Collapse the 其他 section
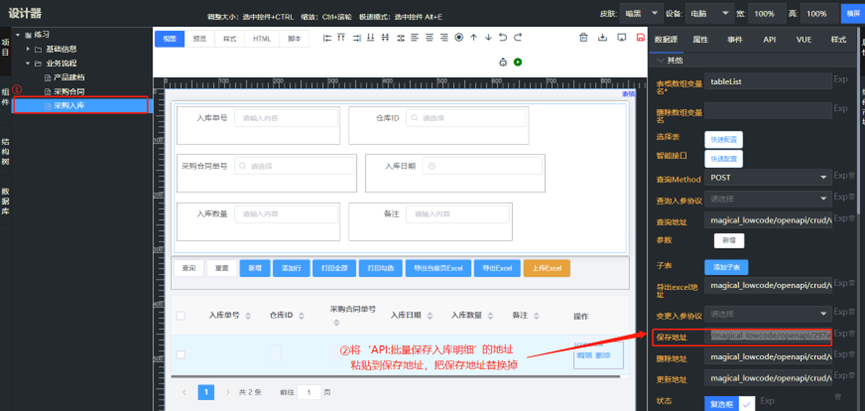Viewport: 865px width, 411px height. point(660,60)
